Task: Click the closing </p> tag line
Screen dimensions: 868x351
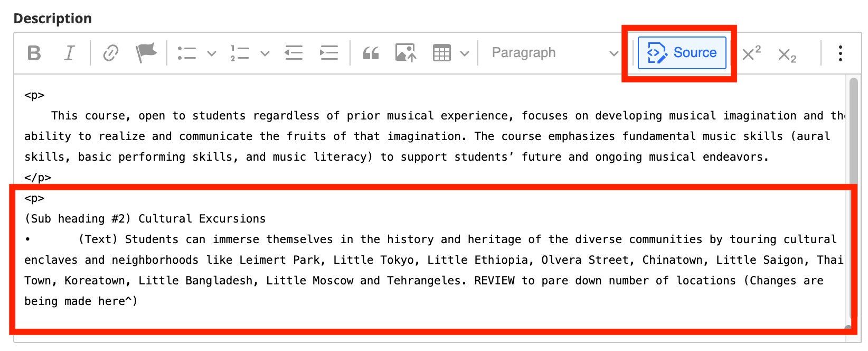Action: (37, 178)
